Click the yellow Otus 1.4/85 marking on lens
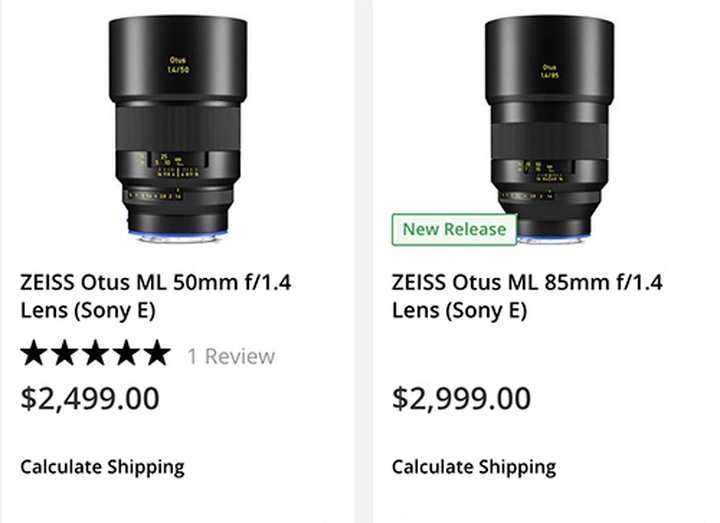This screenshot has height=523, width=720. coord(549,72)
